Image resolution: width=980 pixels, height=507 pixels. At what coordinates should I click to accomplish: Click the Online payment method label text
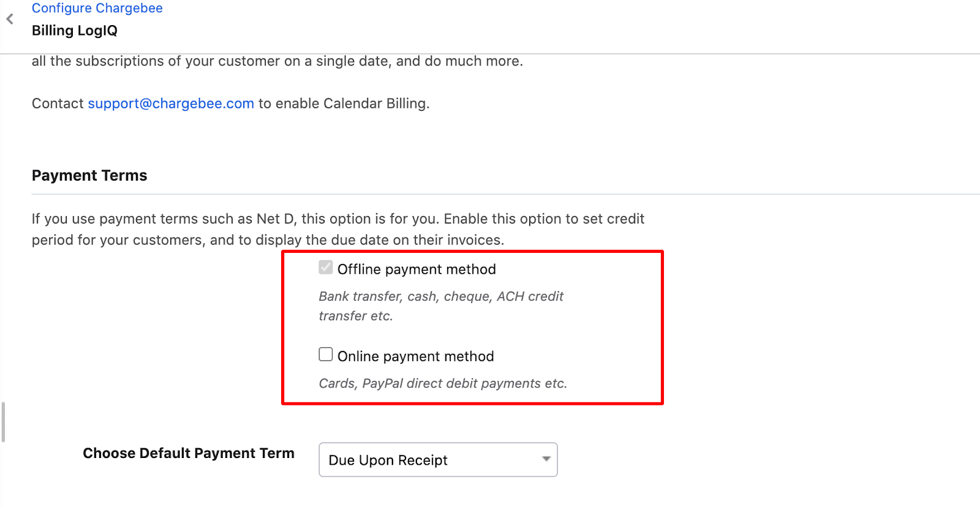tap(416, 356)
